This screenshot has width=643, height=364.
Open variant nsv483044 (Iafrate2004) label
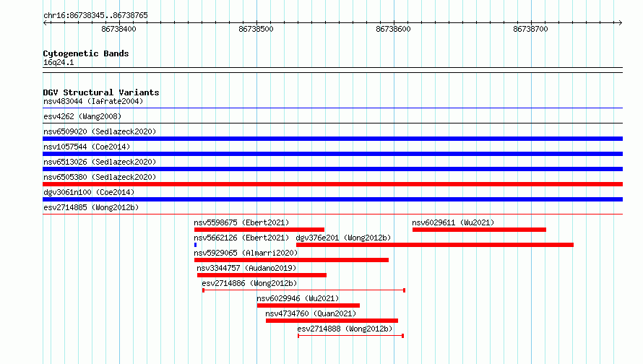click(93, 101)
